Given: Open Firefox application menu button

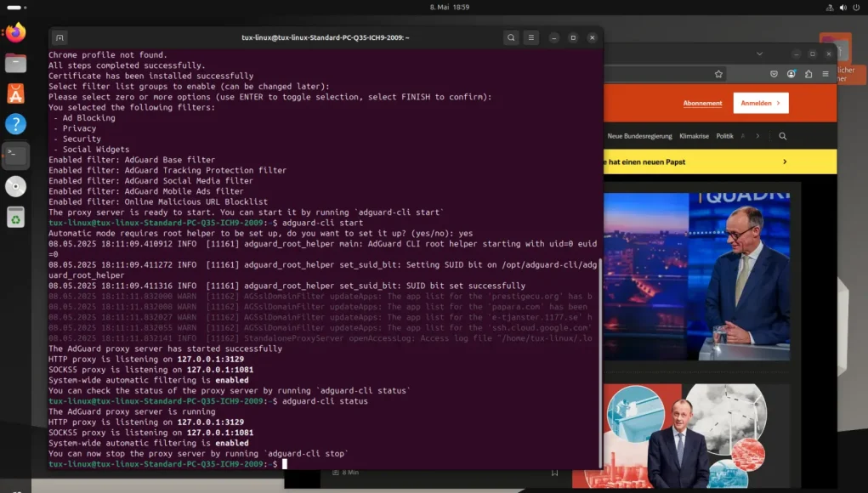Looking at the screenshot, I should (x=825, y=74).
